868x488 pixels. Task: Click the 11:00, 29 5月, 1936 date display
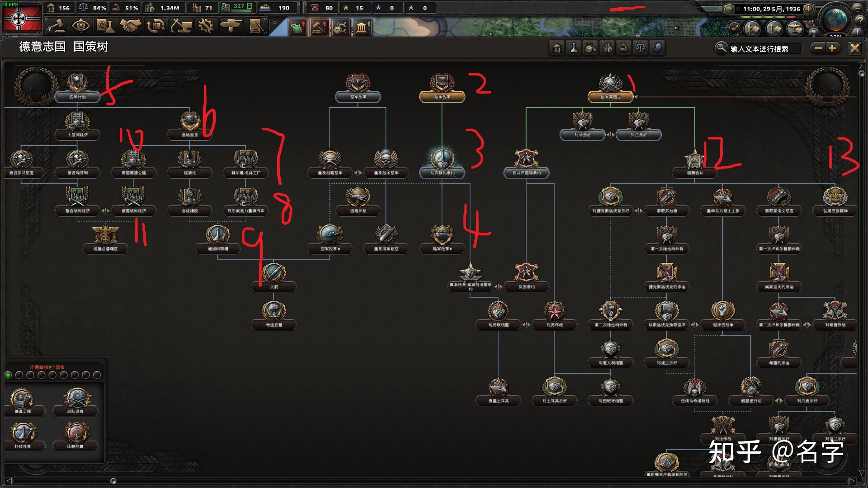pyautogui.click(x=771, y=9)
